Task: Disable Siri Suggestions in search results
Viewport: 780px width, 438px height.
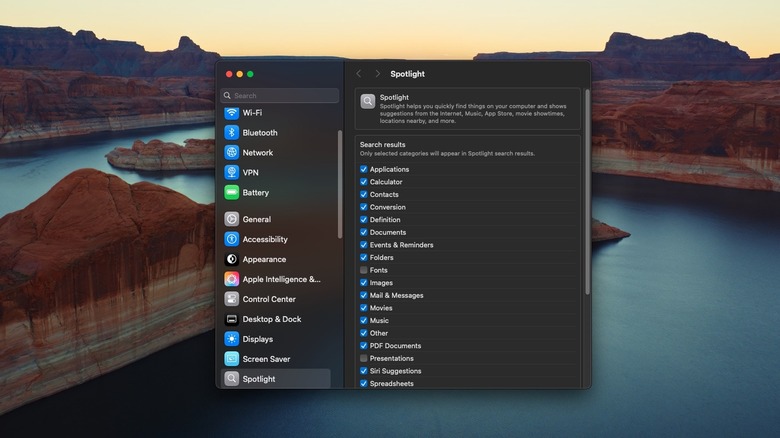Action: click(x=364, y=371)
